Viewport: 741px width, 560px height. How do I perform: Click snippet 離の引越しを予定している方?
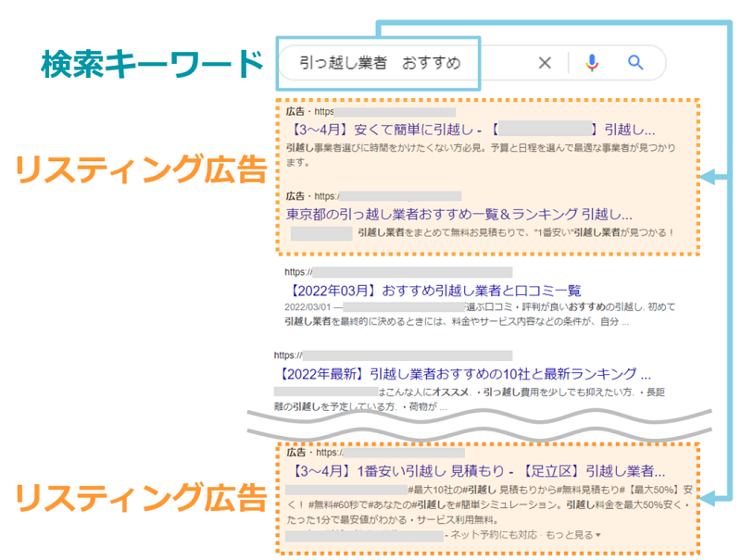[x=360, y=406]
